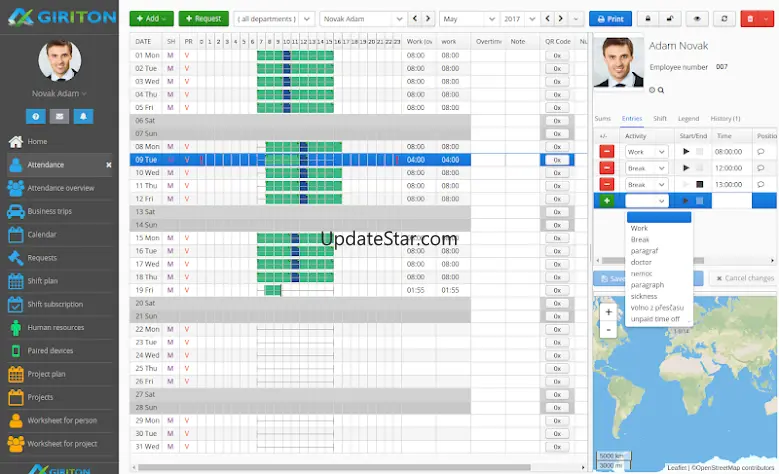Choose paragraph in activity list
Screen dimensions: 779x474
click(647, 285)
